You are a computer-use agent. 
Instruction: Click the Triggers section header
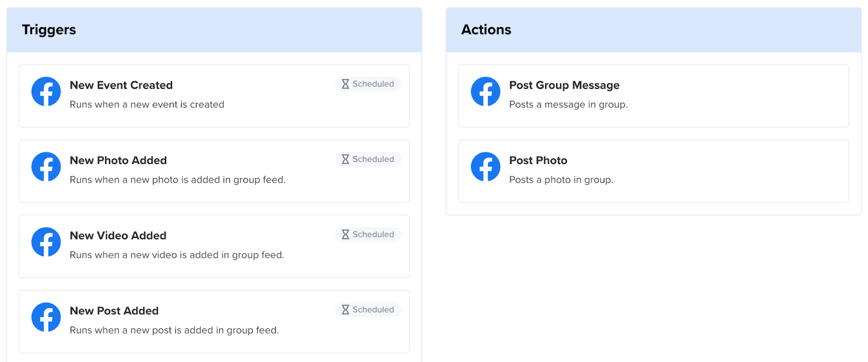pos(214,30)
